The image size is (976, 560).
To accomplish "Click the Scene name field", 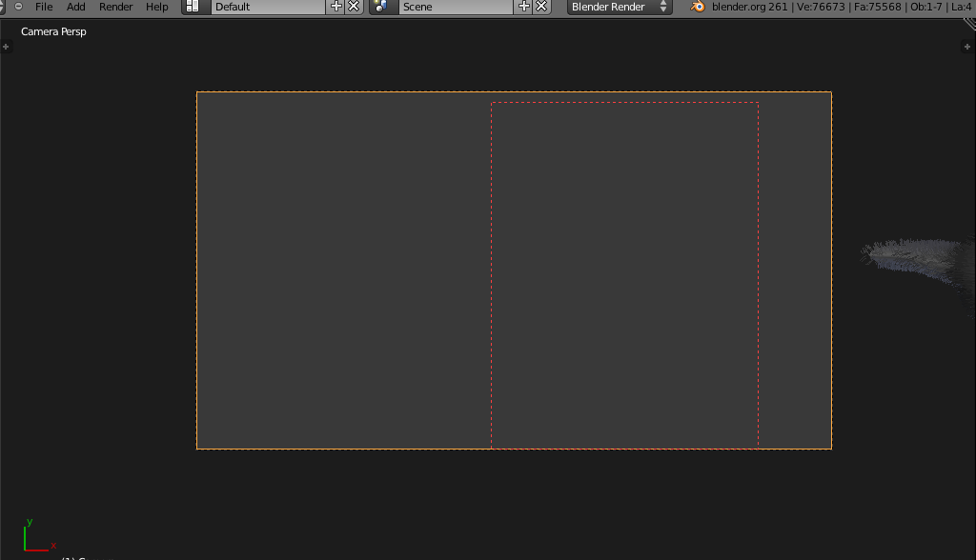I will (x=456, y=7).
